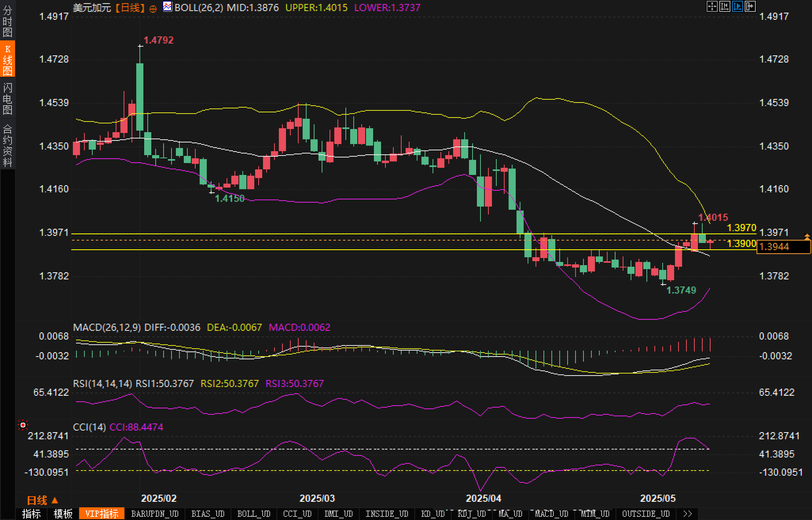Screen dimensions: 812x520
Task: Click the 2025/04 date axis label
Action: (483, 498)
